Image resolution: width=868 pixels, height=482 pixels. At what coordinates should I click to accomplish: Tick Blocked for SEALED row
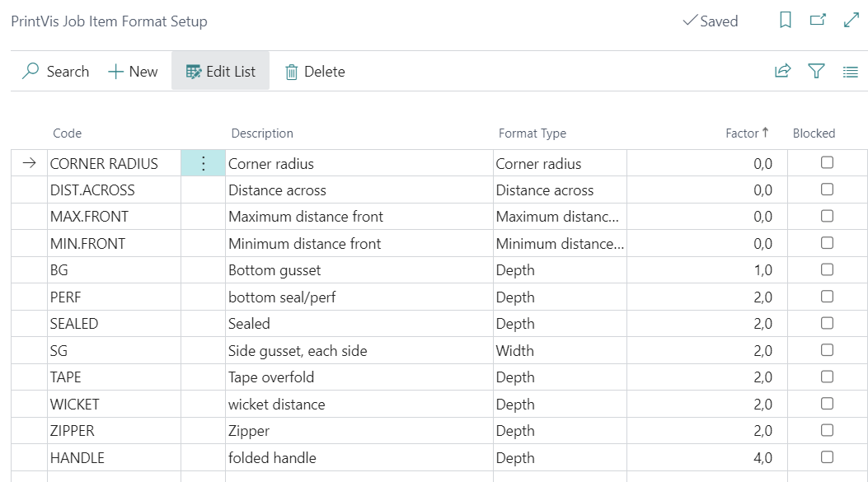click(827, 323)
